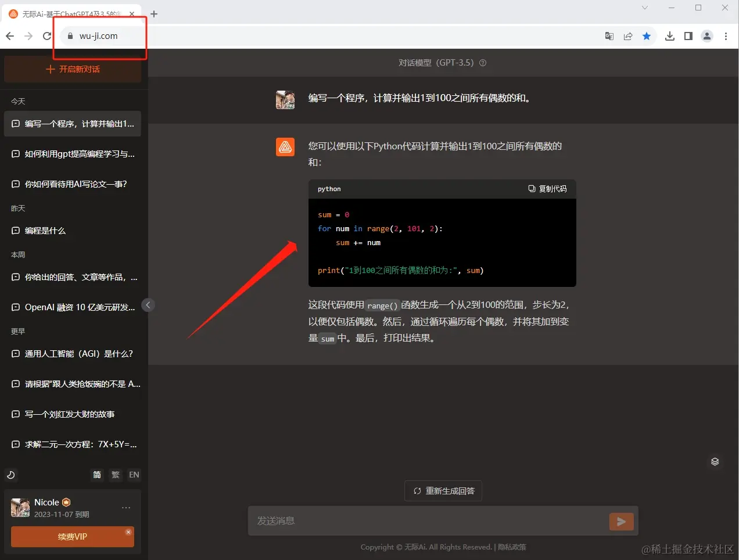
Task: Open conversation OpenAI 融资 10 亿美元研发
Action: pyautogui.click(x=73, y=307)
